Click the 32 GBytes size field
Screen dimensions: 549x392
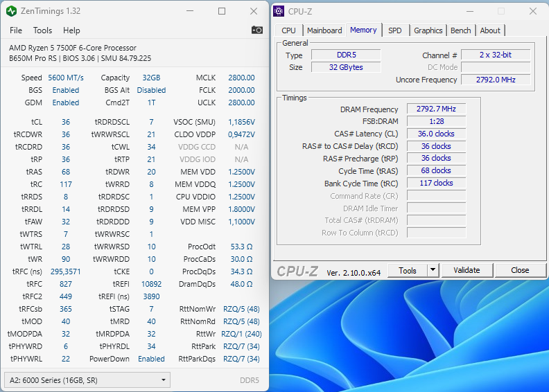pos(346,67)
